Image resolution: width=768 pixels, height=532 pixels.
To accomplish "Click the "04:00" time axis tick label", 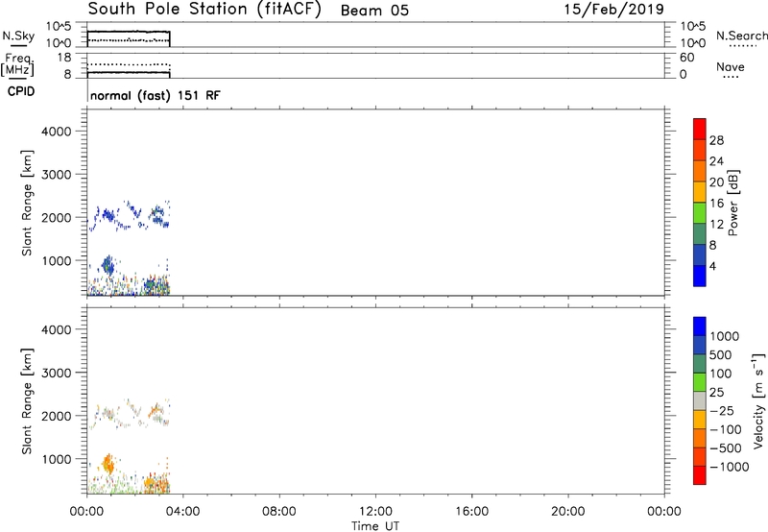I will (x=183, y=512).
